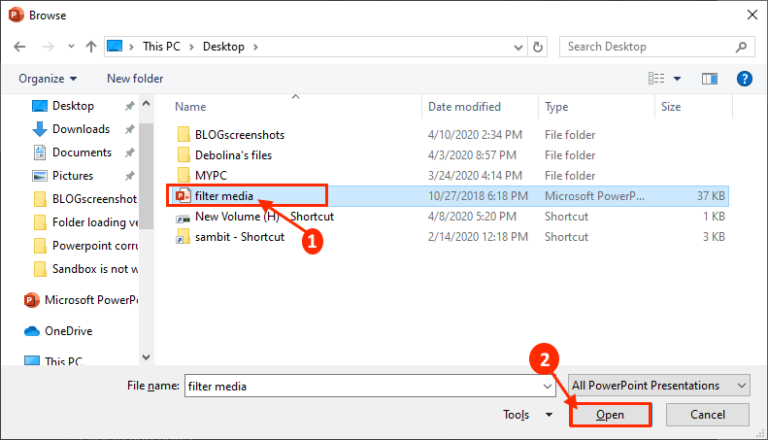
Task: Close the Browse dialog
Action: 752,15
